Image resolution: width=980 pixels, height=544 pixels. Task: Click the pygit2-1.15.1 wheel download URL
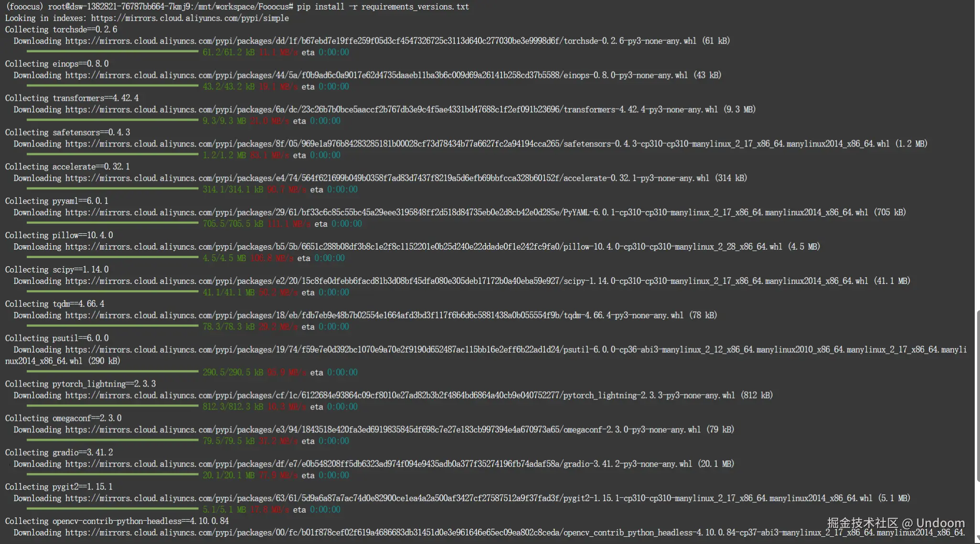(x=469, y=499)
